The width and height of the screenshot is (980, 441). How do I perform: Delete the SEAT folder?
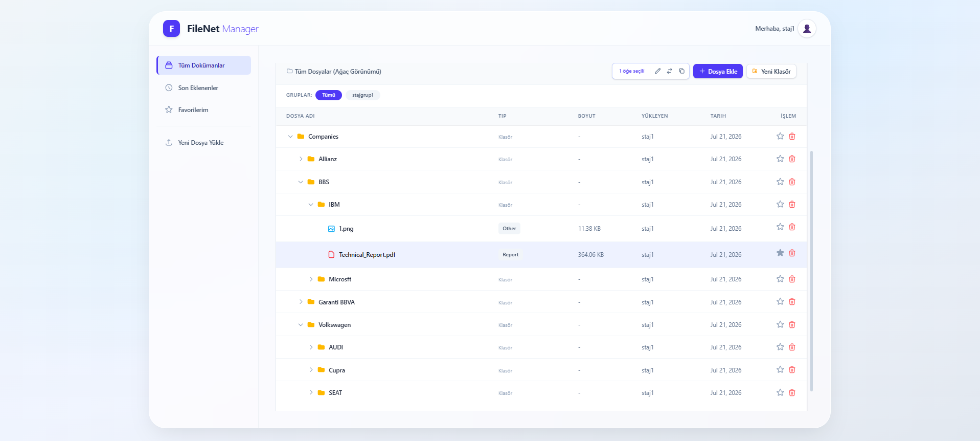[792, 392]
